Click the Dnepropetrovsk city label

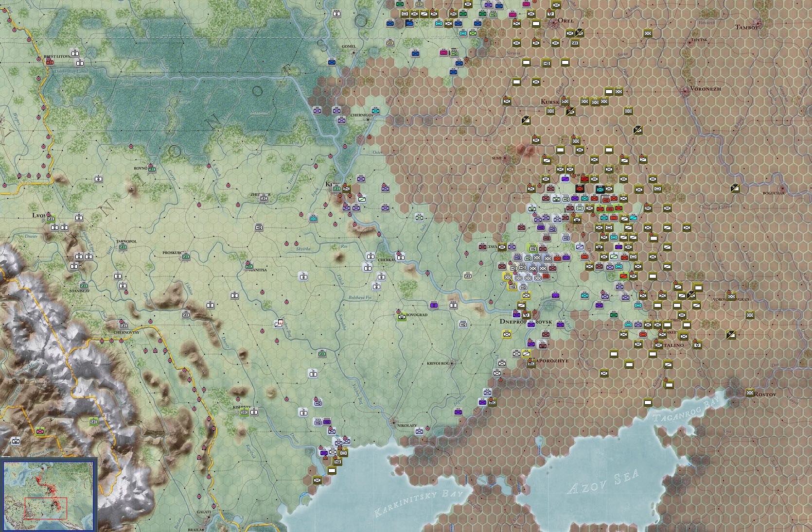[x=526, y=322]
